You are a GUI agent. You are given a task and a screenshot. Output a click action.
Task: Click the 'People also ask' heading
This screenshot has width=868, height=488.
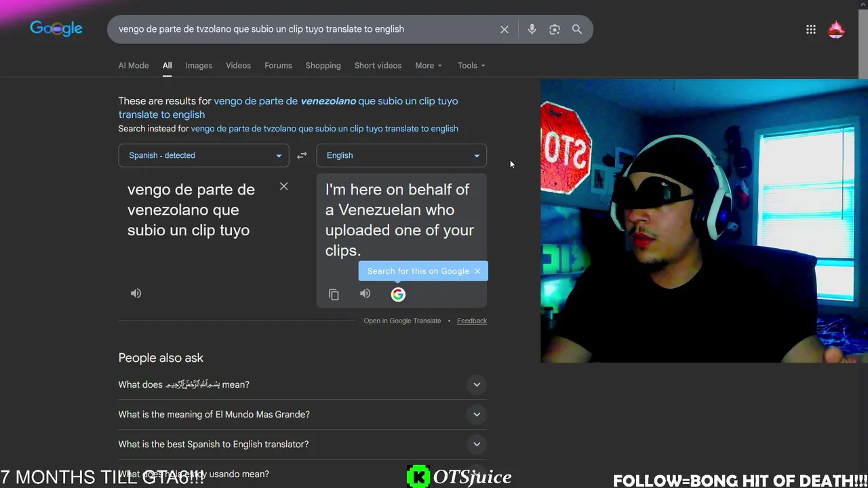point(161,358)
